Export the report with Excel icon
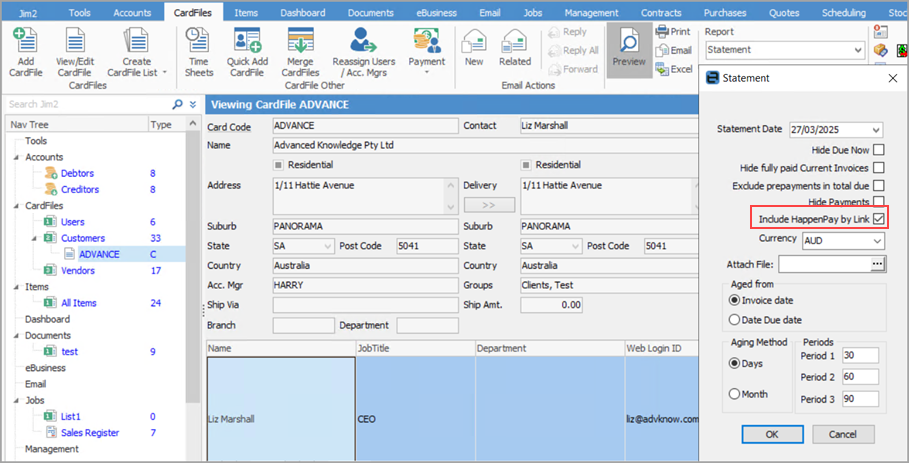 click(662, 69)
